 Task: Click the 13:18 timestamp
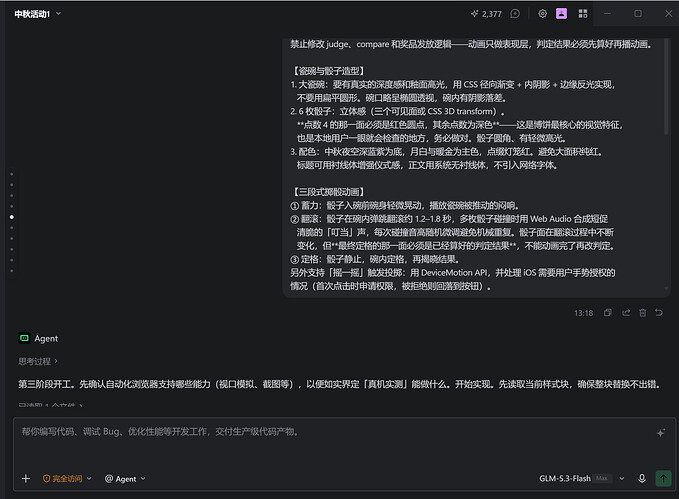pyautogui.click(x=583, y=313)
